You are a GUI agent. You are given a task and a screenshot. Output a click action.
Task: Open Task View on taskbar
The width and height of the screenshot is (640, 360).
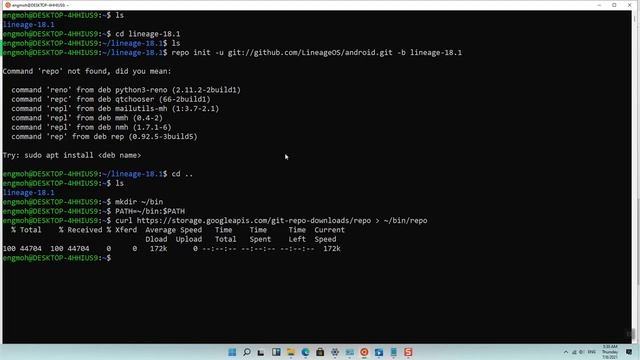261,352
